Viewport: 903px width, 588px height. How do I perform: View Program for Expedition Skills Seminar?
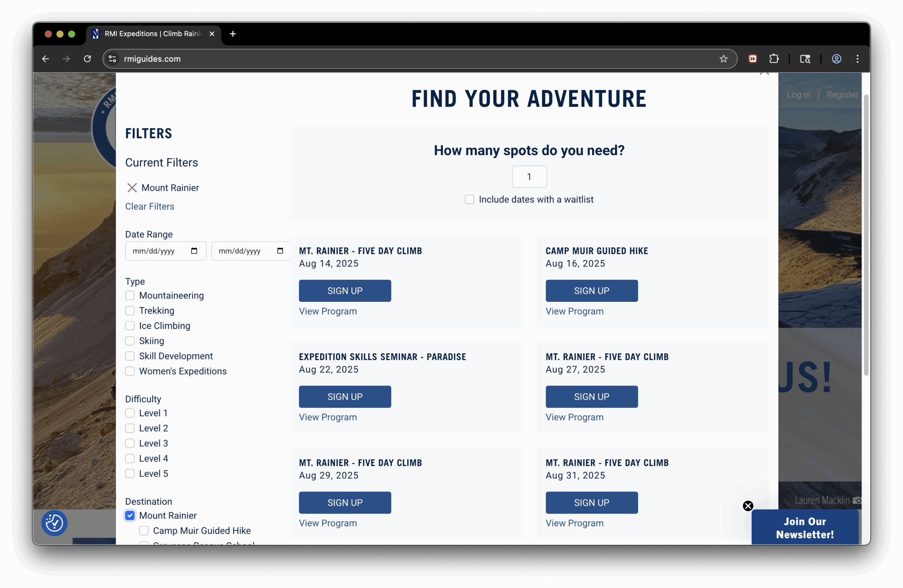[x=328, y=417]
